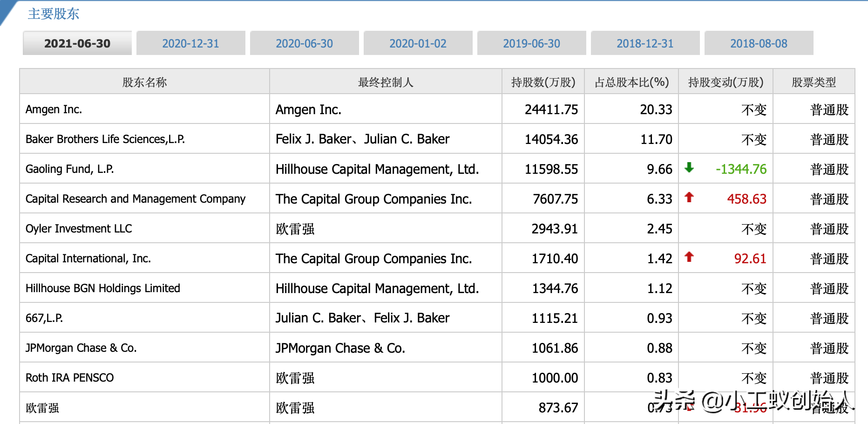The height and width of the screenshot is (424, 868).
Task: Click the 占总股本比(%) column header
Action: pyautogui.click(x=632, y=82)
